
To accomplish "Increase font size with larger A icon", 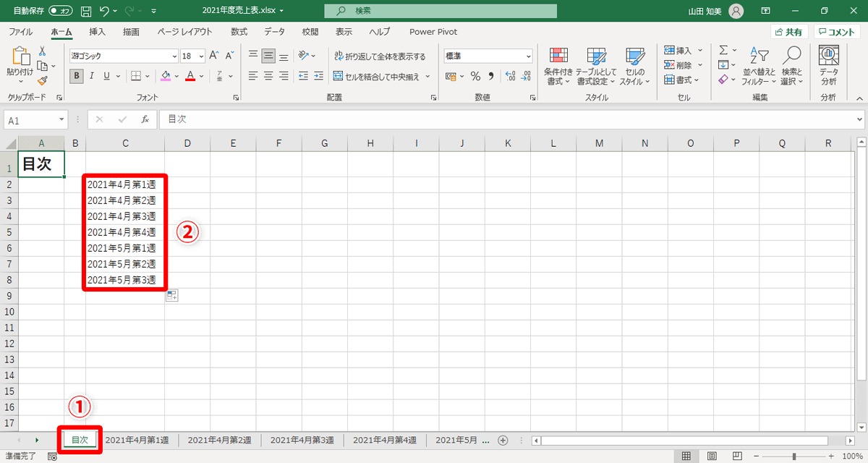I will [x=213, y=56].
